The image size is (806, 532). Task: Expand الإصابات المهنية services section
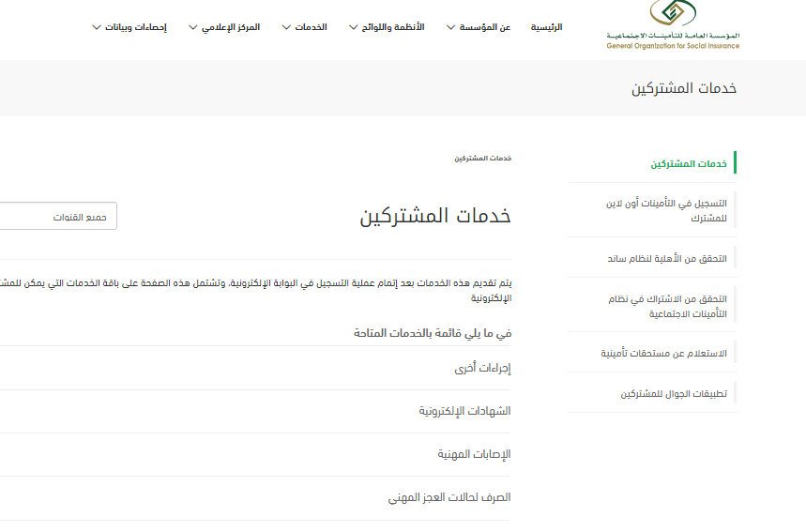click(474, 455)
